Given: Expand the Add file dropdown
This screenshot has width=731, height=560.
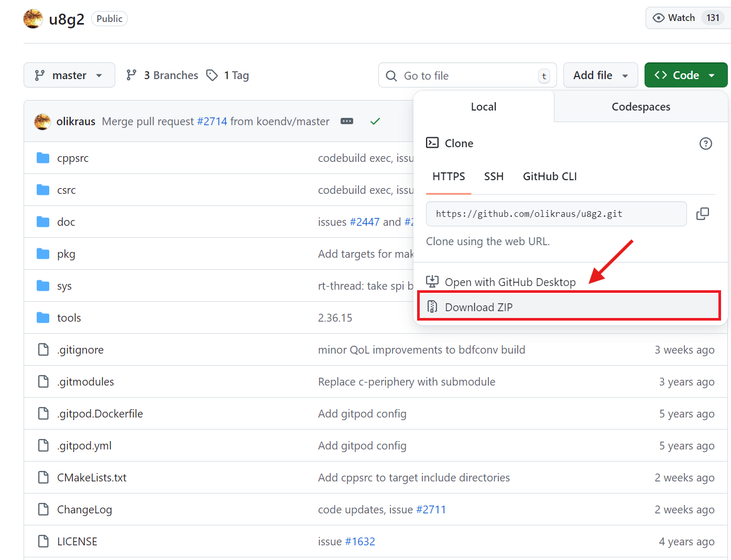Looking at the screenshot, I should pos(601,75).
